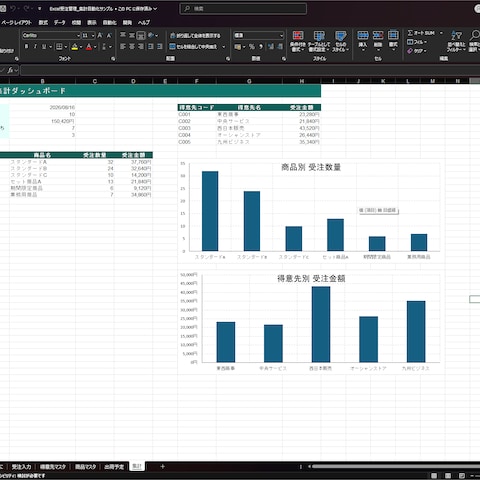Expand merge cells dropdown arrow
The height and width of the screenshot is (480, 480).
point(224,47)
